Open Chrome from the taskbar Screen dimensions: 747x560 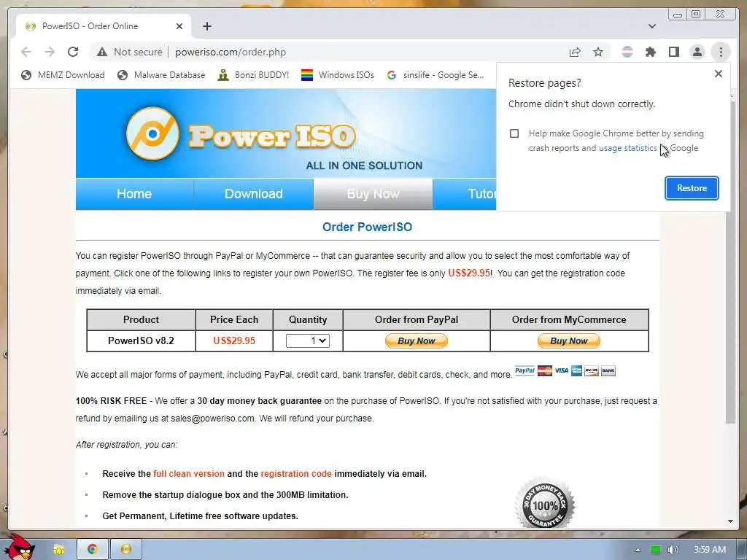point(93,550)
